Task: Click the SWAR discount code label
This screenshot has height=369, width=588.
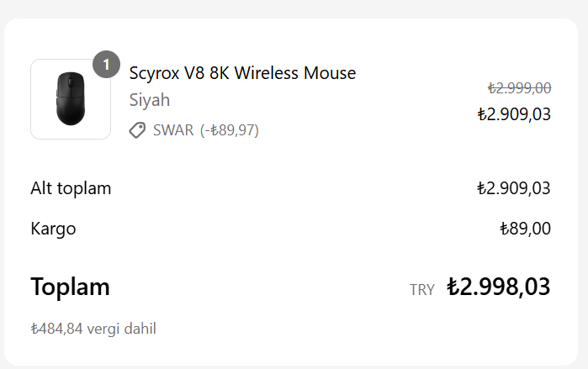Action: coord(173,130)
